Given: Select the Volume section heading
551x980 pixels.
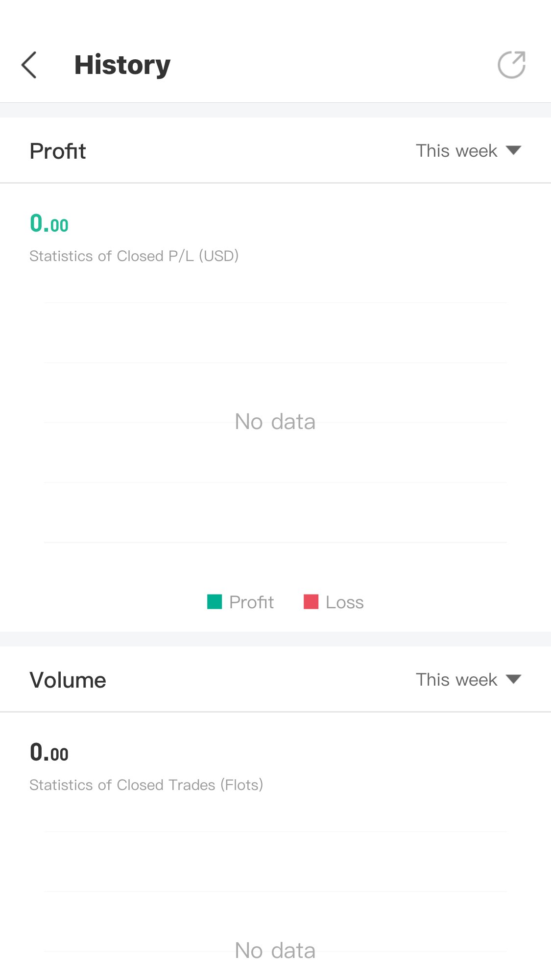Looking at the screenshot, I should [68, 680].
